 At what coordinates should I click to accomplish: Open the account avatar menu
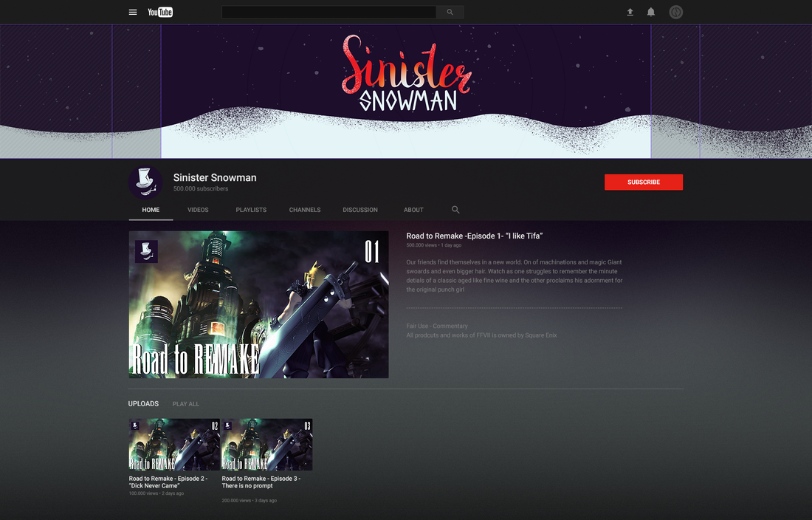[675, 12]
